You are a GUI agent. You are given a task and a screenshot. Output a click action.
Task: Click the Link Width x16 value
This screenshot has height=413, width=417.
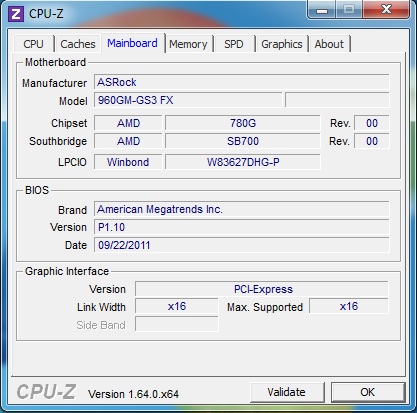tap(177, 306)
